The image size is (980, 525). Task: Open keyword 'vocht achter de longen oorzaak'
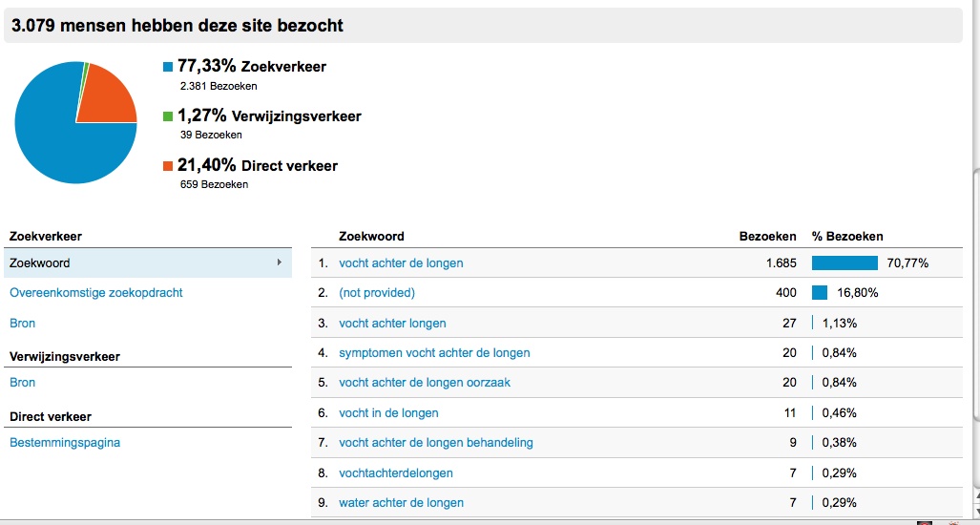coord(425,383)
